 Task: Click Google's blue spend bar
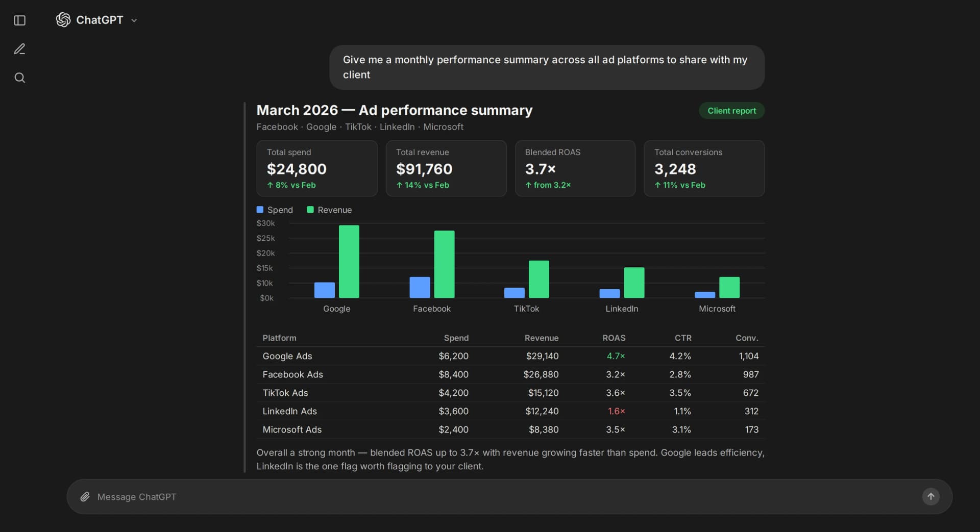pos(325,290)
